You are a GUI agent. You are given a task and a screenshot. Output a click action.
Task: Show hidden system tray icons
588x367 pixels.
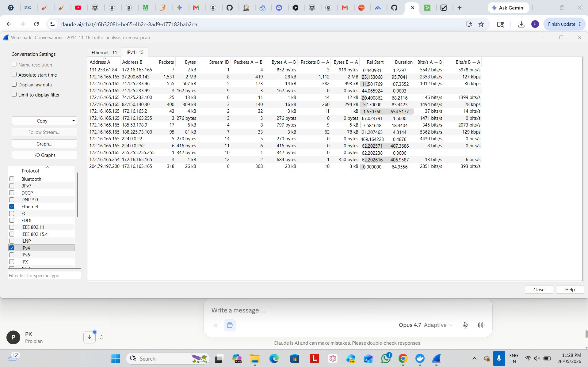pyautogui.click(x=474, y=358)
